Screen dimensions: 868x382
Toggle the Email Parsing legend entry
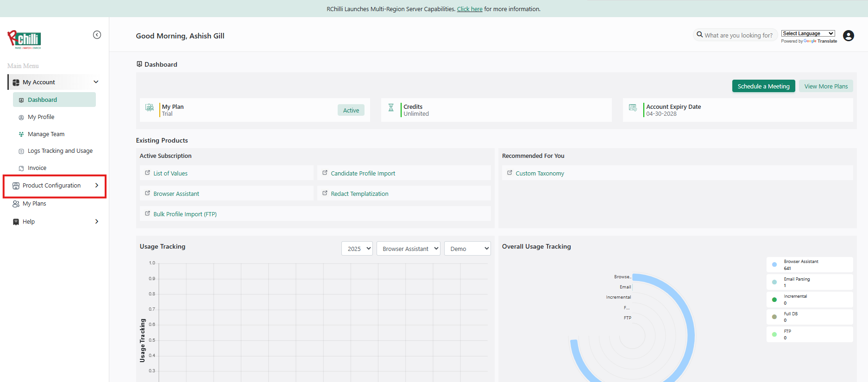tap(796, 282)
